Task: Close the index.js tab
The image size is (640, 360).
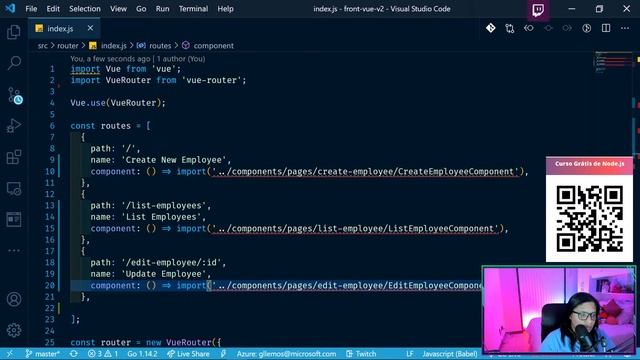Action: 90,28
